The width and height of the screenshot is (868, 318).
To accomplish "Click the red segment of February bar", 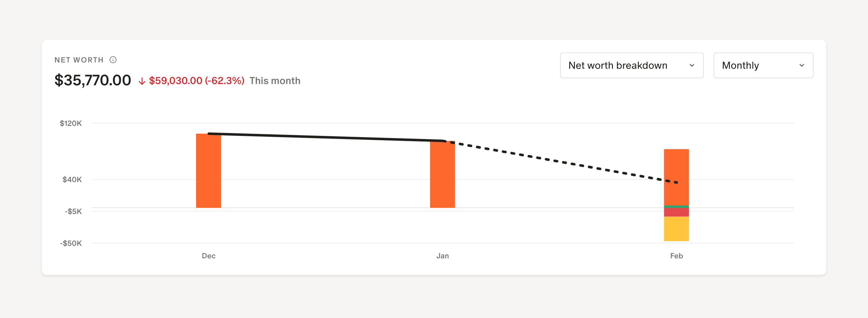I will click(676, 212).
